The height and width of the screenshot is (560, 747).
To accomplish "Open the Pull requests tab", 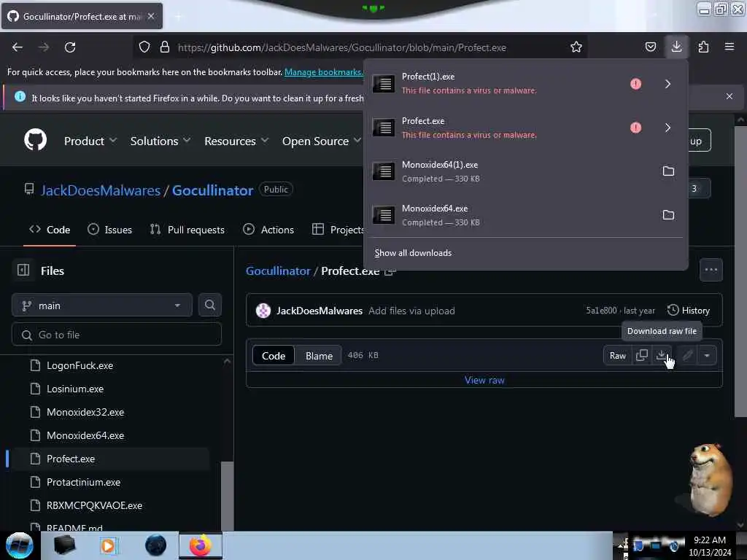I will (x=187, y=230).
